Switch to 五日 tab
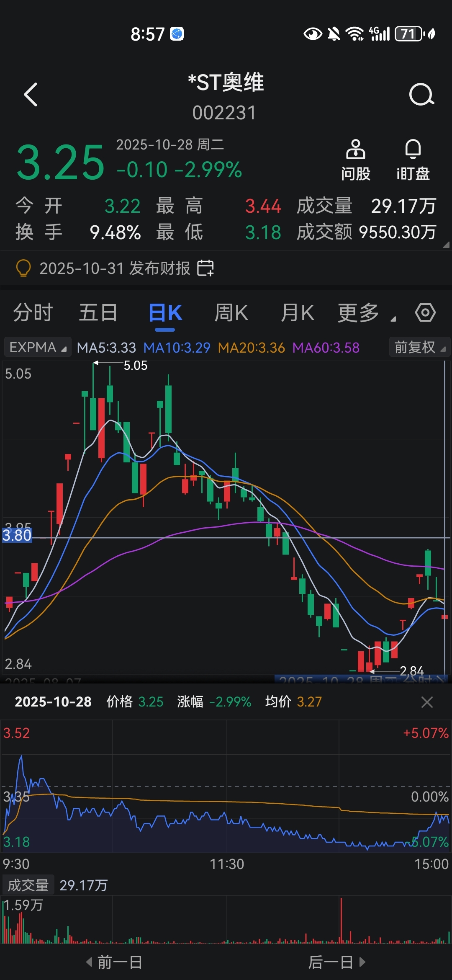Viewport: 452px width, 980px height. click(x=98, y=313)
